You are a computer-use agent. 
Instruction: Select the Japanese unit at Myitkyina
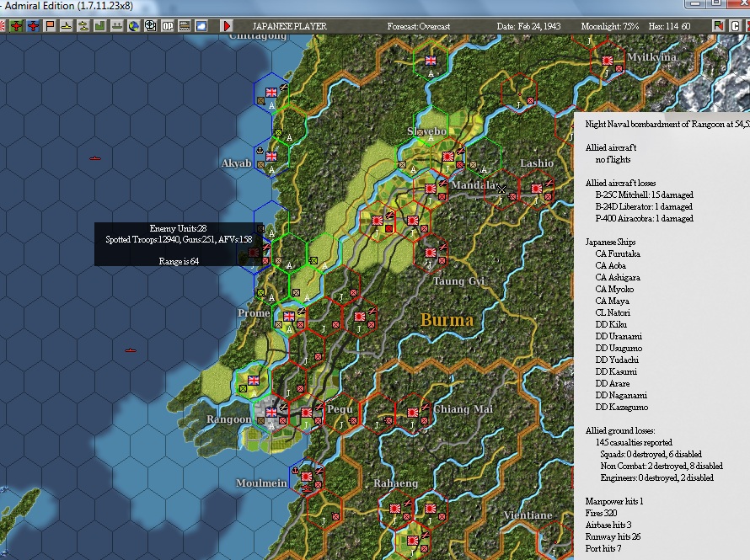pos(608,61)
